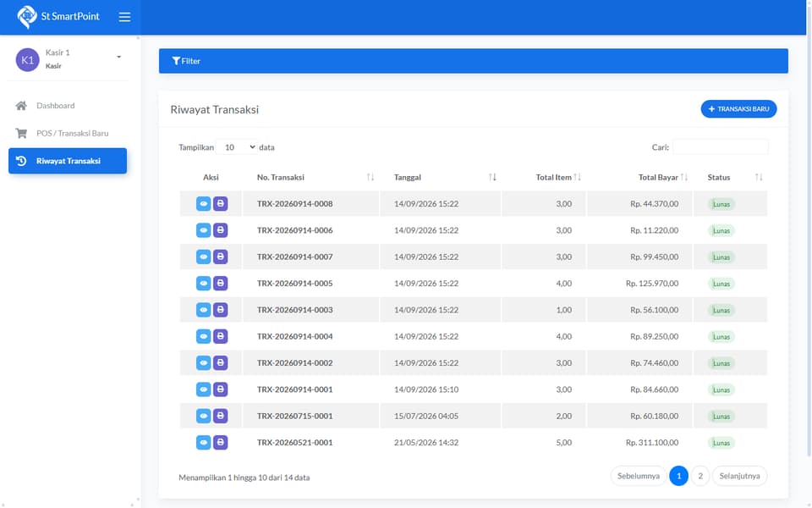Print receipt for TRX-20260914-0005
Screen dimensions: 812x508
[x=221, y=283]
